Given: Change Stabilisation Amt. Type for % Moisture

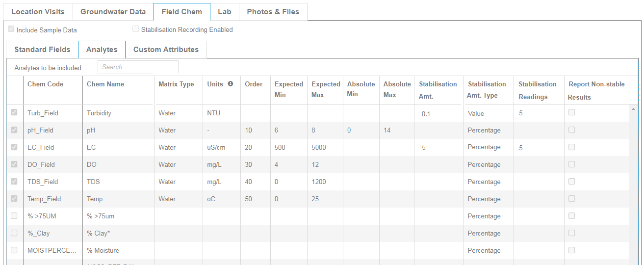Looking at the screenshot, I should click(484, 250).
